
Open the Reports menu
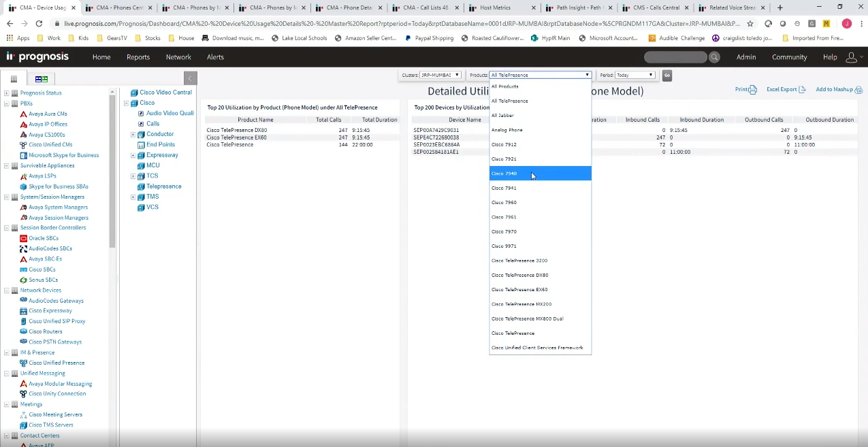pyautogui.click(x=138, y=57)
